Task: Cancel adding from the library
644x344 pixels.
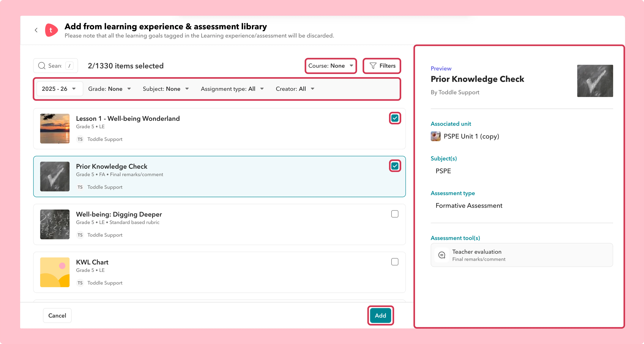Action: pos(57,316)
